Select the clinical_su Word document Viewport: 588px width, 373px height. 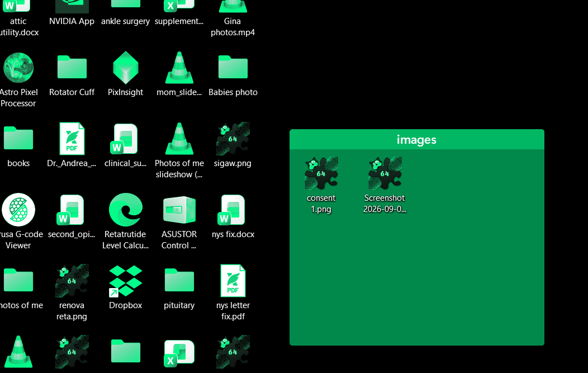pyautogui.click(x=126, y=145)
